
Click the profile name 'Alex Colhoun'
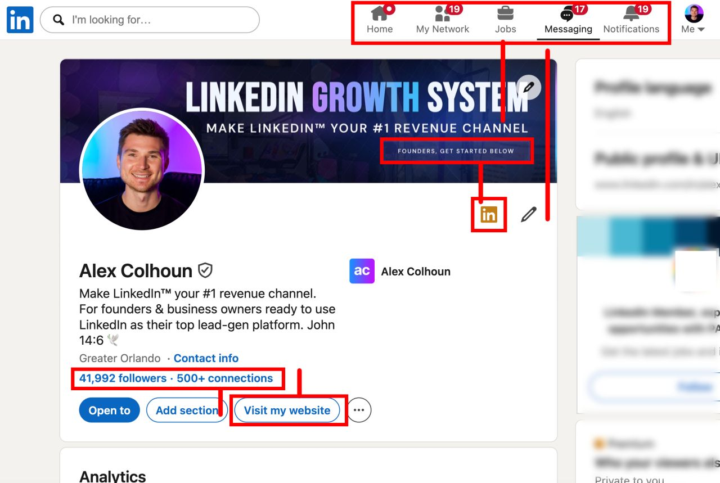click(x=135, y=271)
